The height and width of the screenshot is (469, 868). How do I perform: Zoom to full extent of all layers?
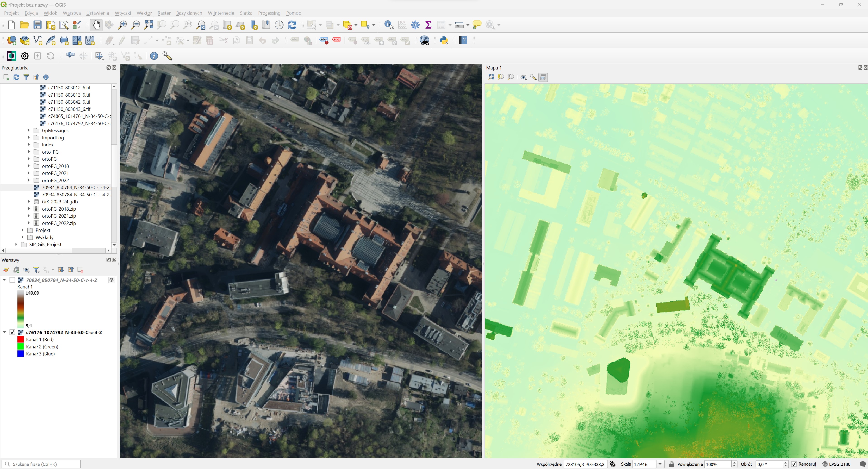[x=148, y=25]
